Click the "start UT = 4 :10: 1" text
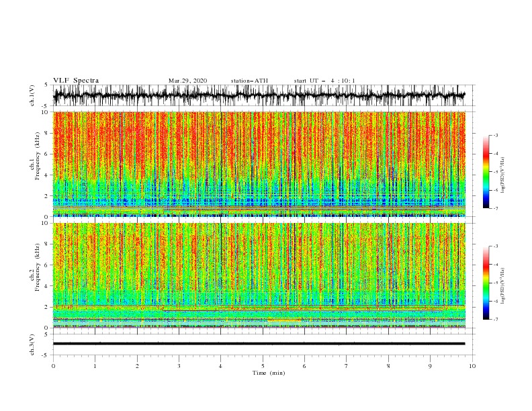 (324, 81)
